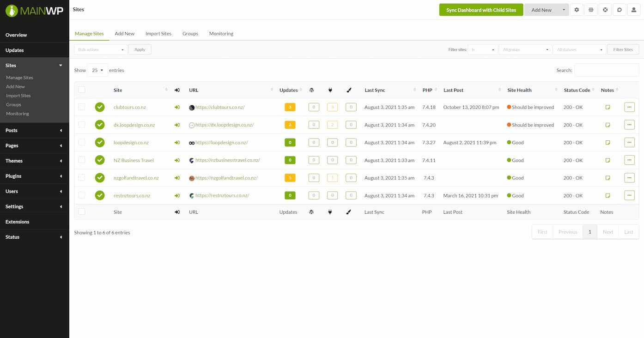The width and height of the screenshot is (644, 338).
Task: Expand the Posts sidebar menu
Action: click(x=34, y=130)
